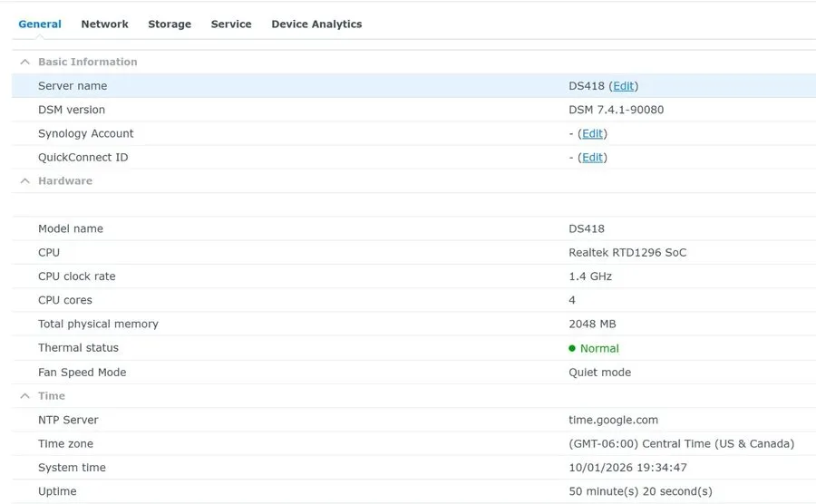The height and width of the screenshot is (504, 816).
Task: Click the DSM version label
Action: pyautogui.click(x=72, y=110)
